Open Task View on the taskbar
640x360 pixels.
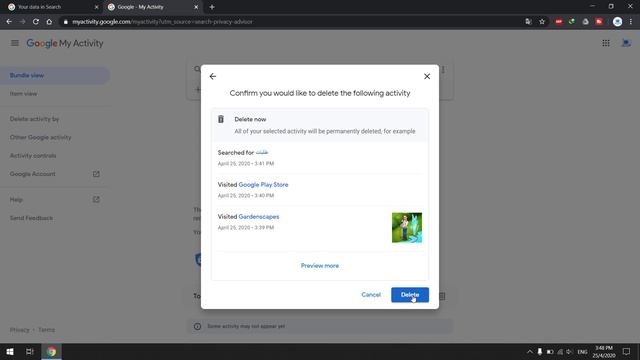[x=30, y=351]
